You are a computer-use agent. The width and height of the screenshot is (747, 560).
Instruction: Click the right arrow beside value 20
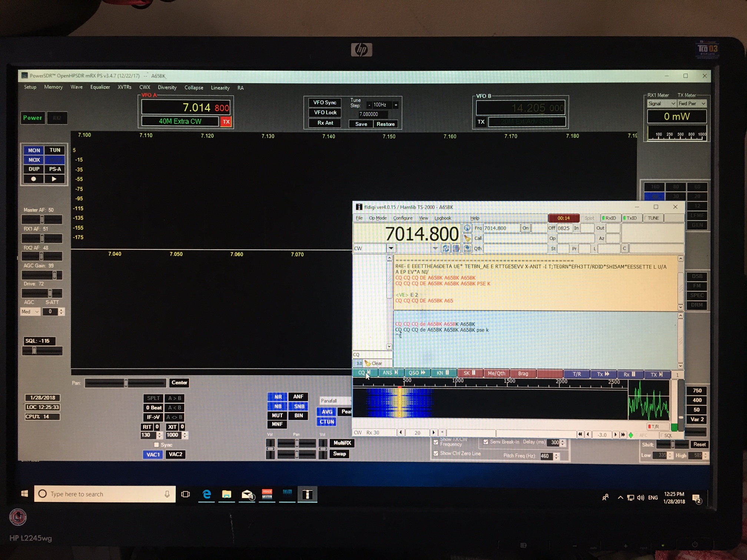click(x=433, y=433)
